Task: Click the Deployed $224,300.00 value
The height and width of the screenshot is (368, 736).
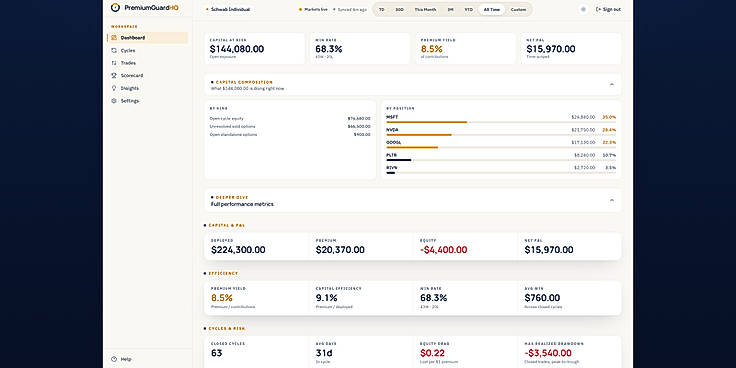Action: tap(238, 250)
